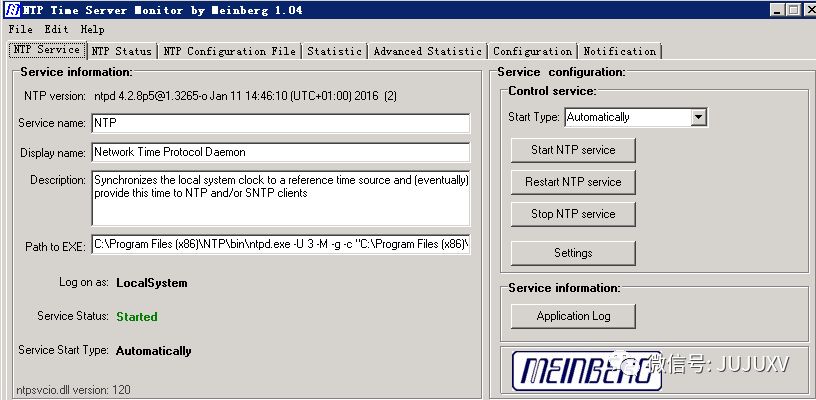Click the Automatically service start type value
This screenshot has width=816, height=400.
pos(154,351)
